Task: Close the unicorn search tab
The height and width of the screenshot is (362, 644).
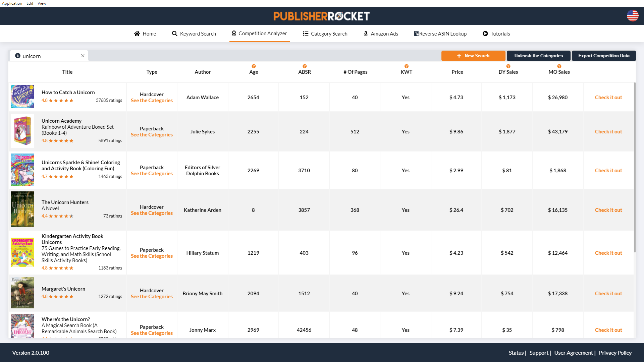Action: (x=83, y=56)
